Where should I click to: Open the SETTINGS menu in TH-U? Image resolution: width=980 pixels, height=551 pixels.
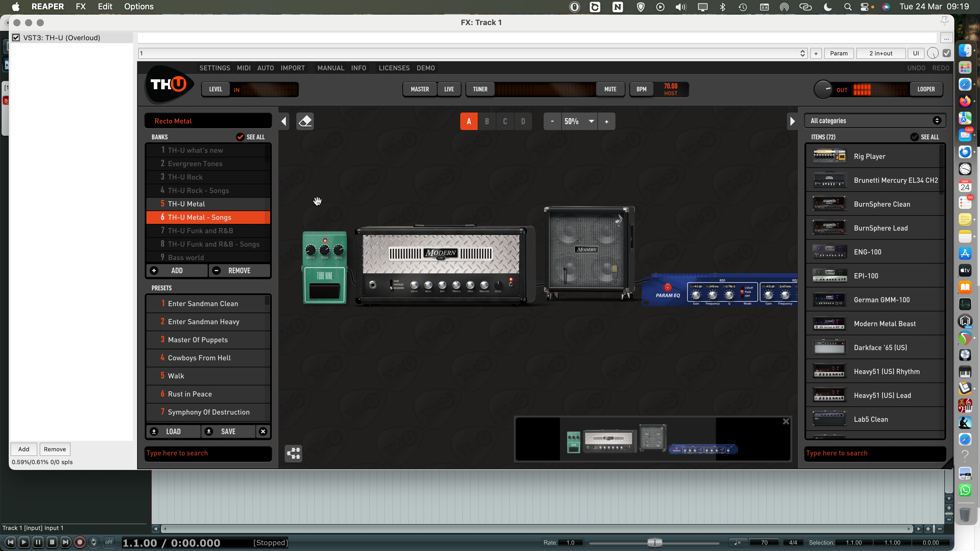(215, 68)
